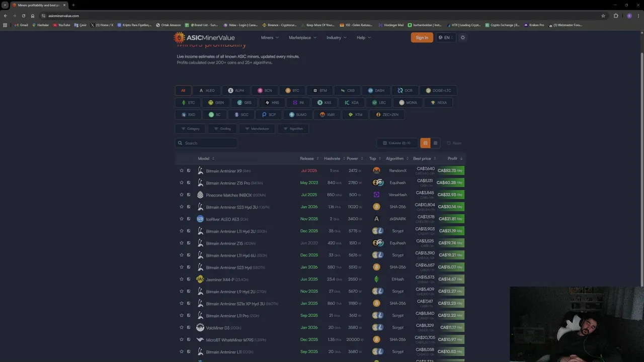Select the All coins filter
This screenshot has height=362, width=644.
[x=183, y=90]
